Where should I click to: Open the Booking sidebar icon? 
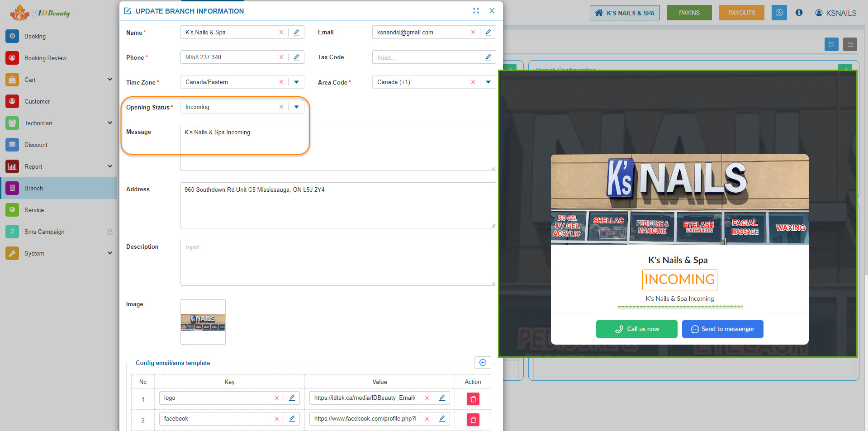[12, 36]
